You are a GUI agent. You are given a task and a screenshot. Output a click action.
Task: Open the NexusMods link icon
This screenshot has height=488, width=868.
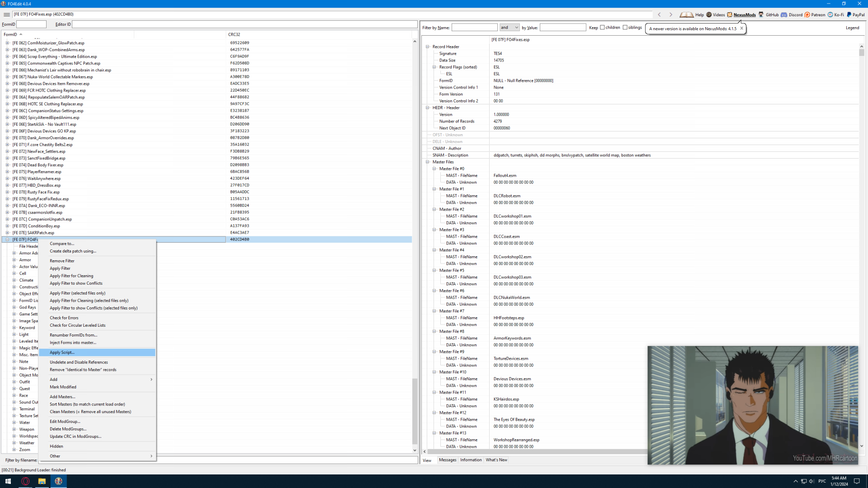click(x=730, y=15)
